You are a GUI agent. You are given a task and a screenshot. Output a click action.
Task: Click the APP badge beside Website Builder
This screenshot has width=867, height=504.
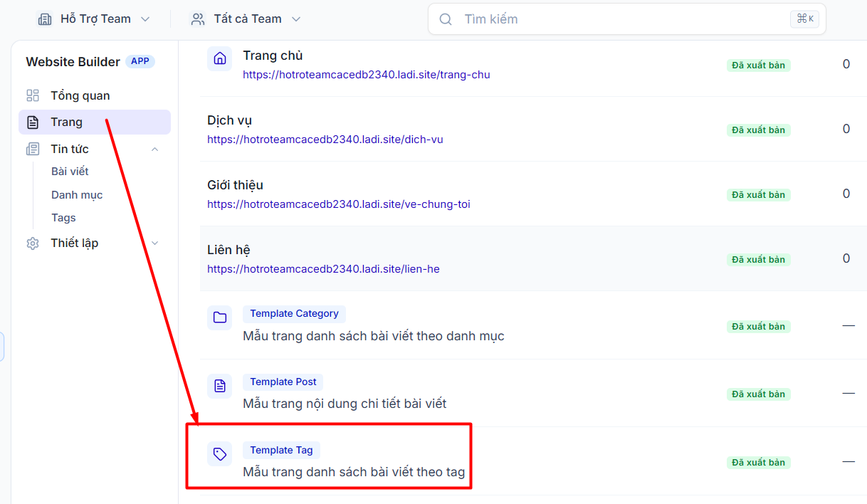click(x=140, y=61)
